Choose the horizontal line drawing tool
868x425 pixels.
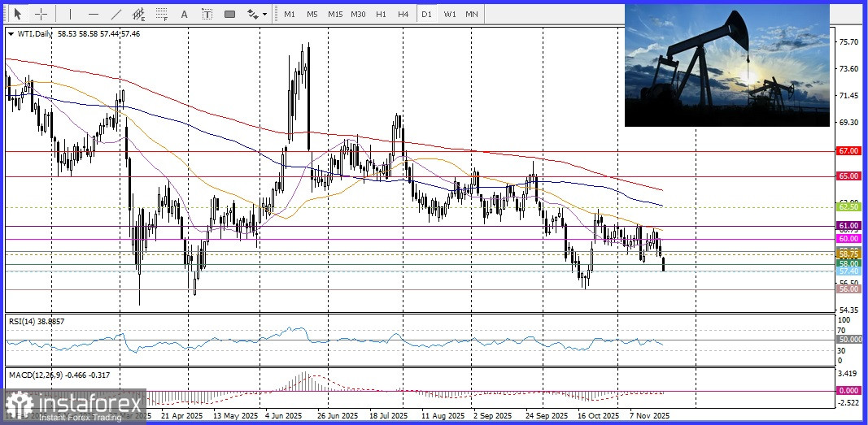(x=93, y=14)
